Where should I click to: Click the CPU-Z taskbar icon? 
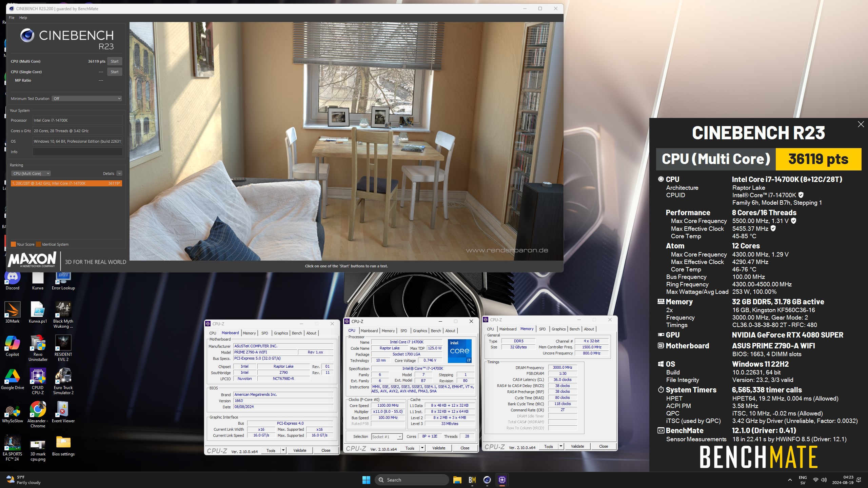pos(502,480)
